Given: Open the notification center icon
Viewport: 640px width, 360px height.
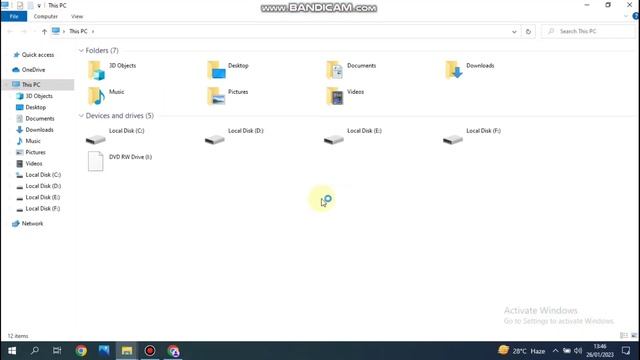Looking at the screenshot, I should (626, 351).
